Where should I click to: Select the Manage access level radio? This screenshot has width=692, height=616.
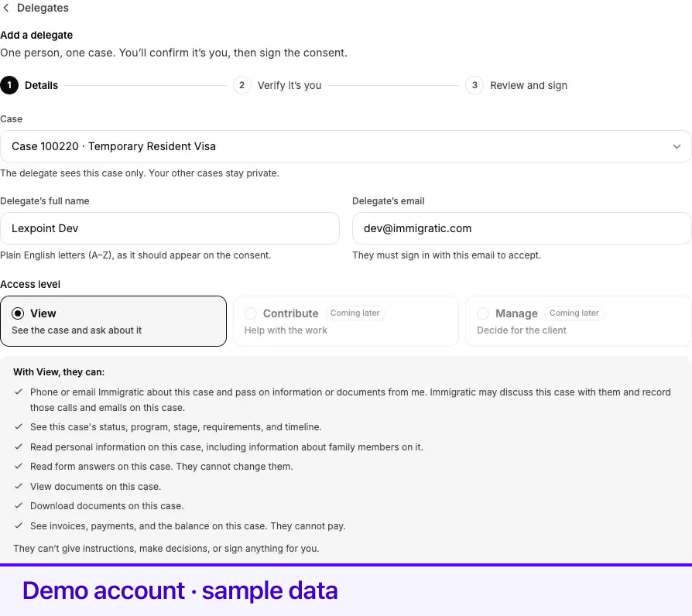(483, 313)
